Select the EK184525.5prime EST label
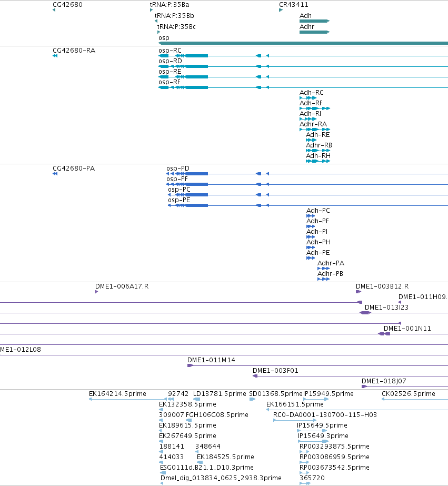Screen dimensions: 448x486 [x=225, y=457]
